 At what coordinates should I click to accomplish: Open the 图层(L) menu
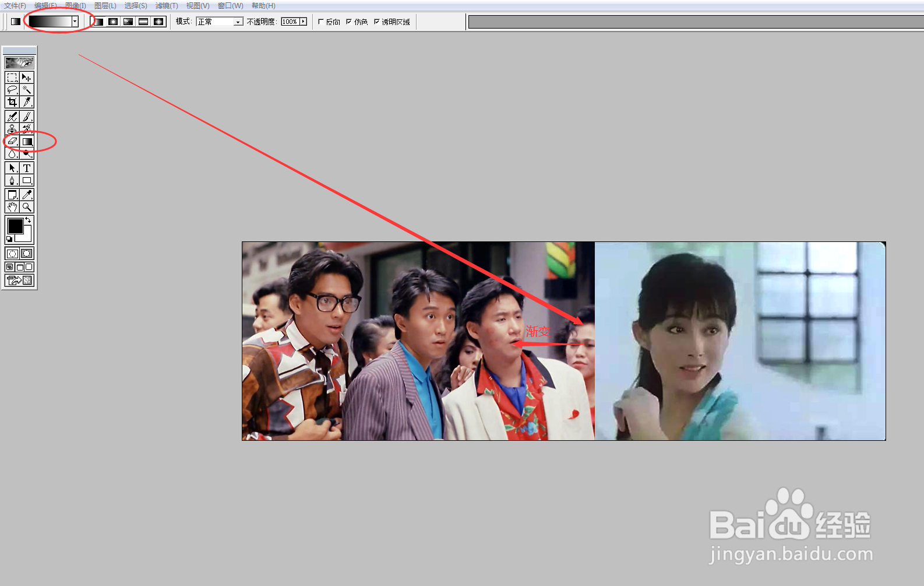tap(105, 6)
